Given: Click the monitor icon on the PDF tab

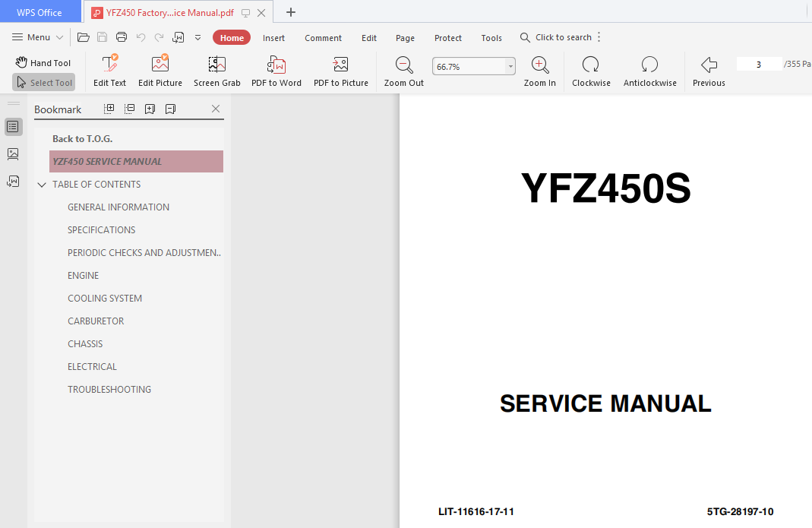Looking at the screenshot, I should pyautogui.click(x=246, y=13).
